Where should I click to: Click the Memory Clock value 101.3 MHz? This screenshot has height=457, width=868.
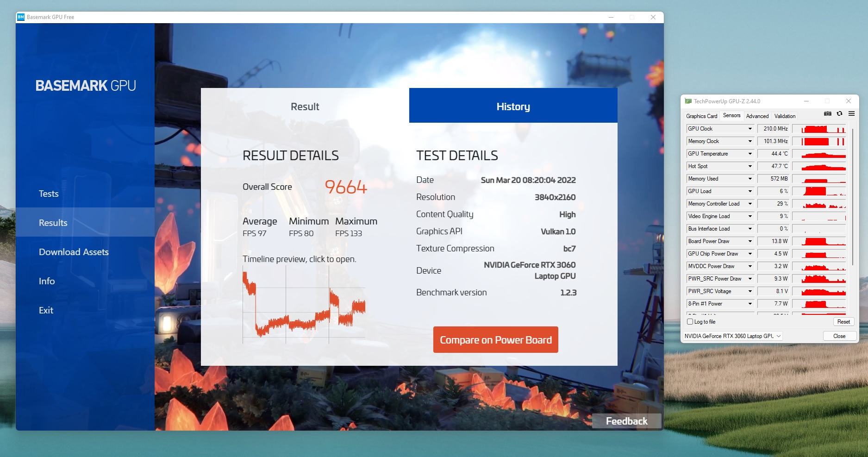(x=773, y=141)
